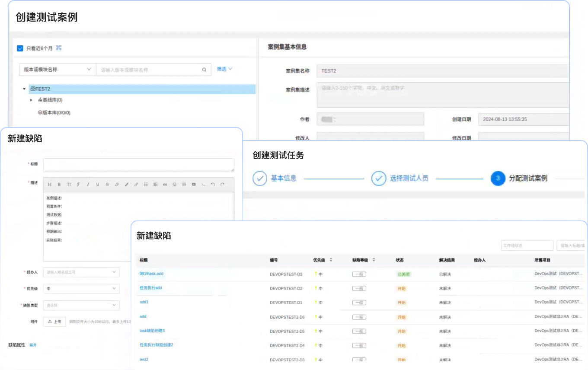The image size is (588, 370).
Task: Expand 缺陷属性 via 展开 link
Action: pyautogui.click(x=33, y=345)
